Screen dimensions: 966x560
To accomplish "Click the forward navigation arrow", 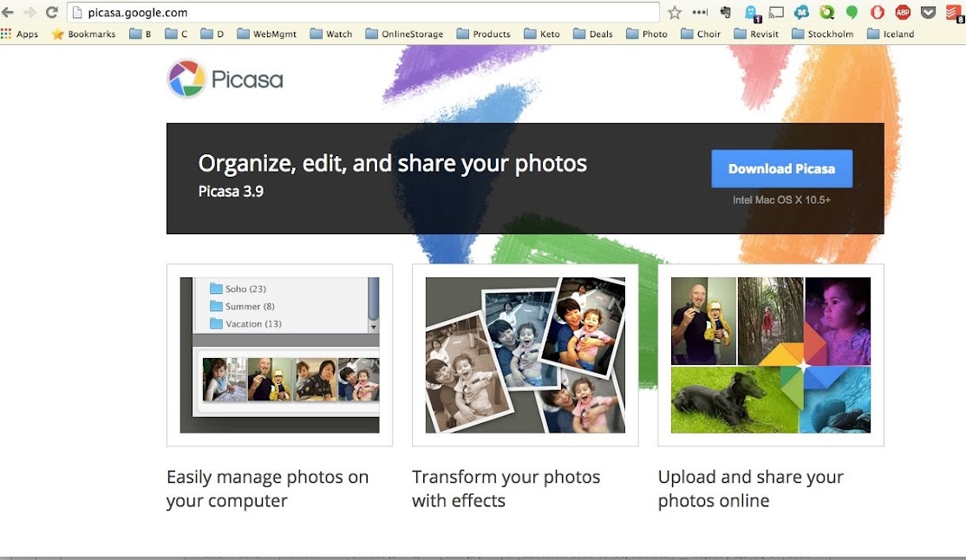I will tap(29, 12).
